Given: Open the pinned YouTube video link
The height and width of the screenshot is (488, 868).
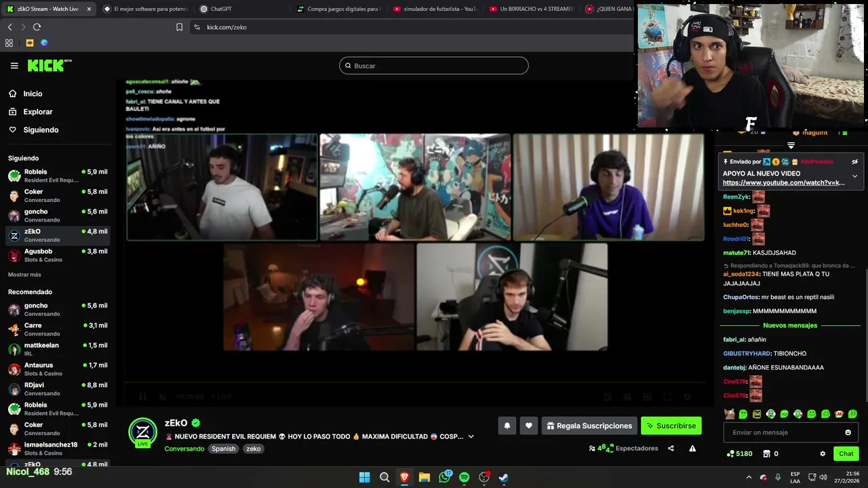Looking at the screenshot, I should (784, 183).
